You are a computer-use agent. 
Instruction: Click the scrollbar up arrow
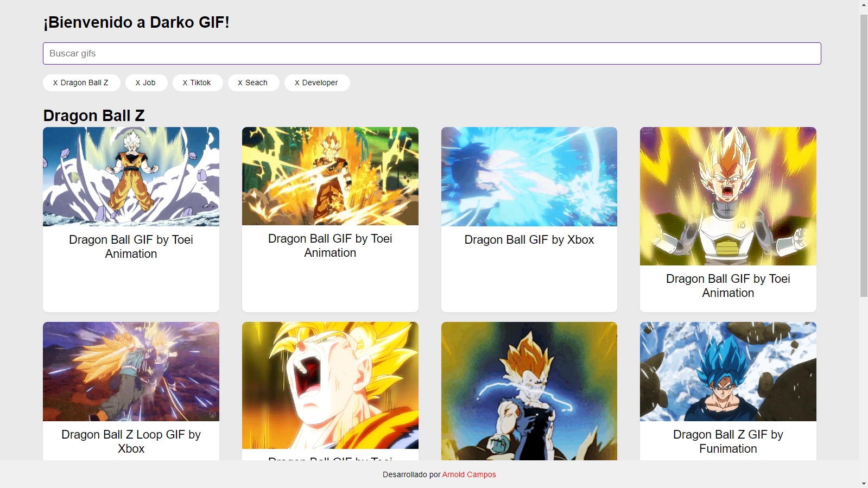click(864, 5)
